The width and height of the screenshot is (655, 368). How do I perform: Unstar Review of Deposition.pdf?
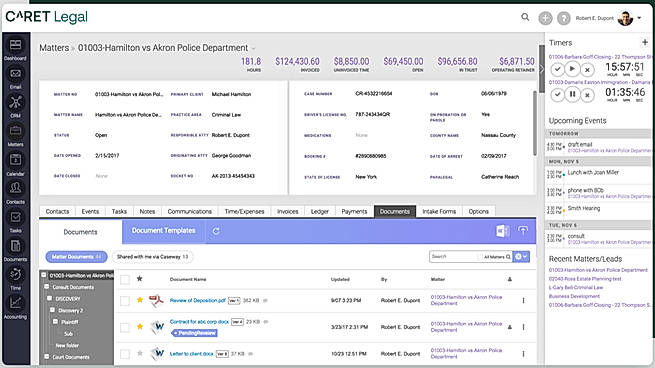140,300
